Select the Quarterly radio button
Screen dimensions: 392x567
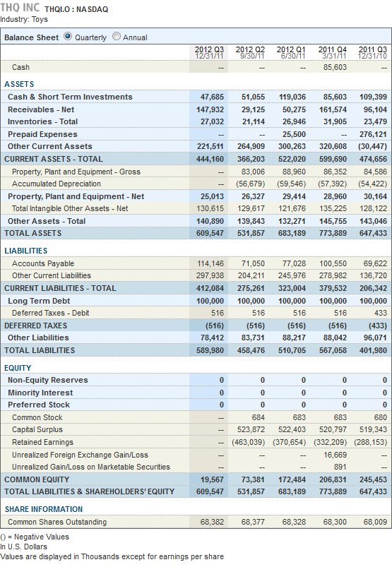[68, 37]
